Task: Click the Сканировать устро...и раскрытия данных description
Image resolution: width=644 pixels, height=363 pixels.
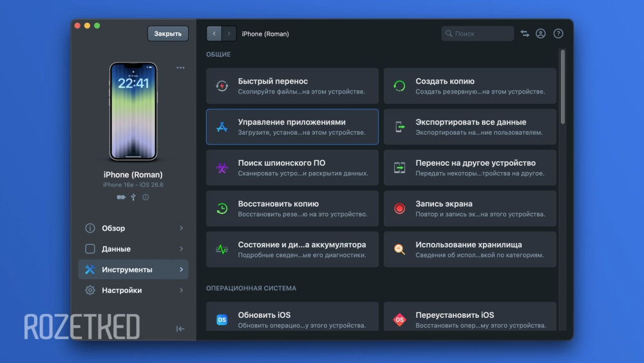Action: 303,173
